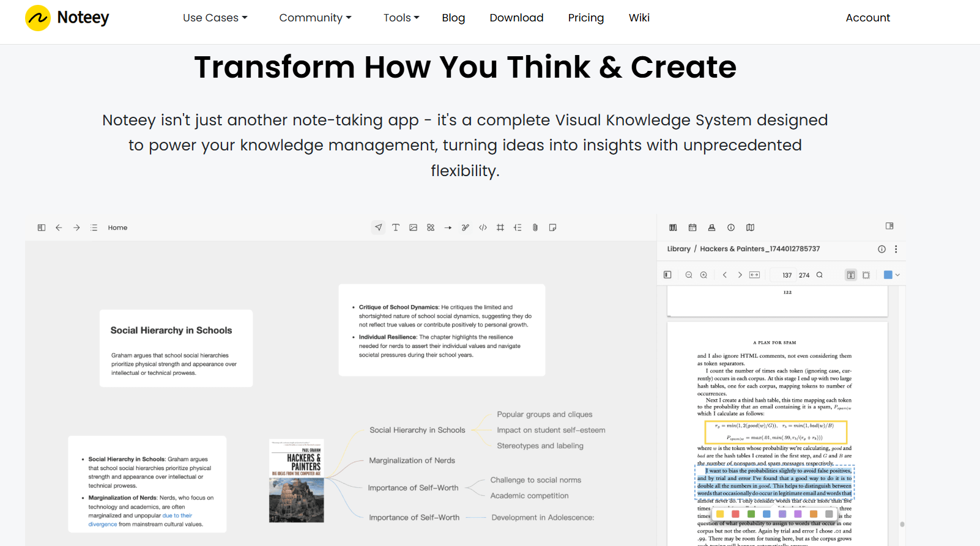The image size is (980, 546).
Task: Open the Wiki page
Action: [639, 18]
